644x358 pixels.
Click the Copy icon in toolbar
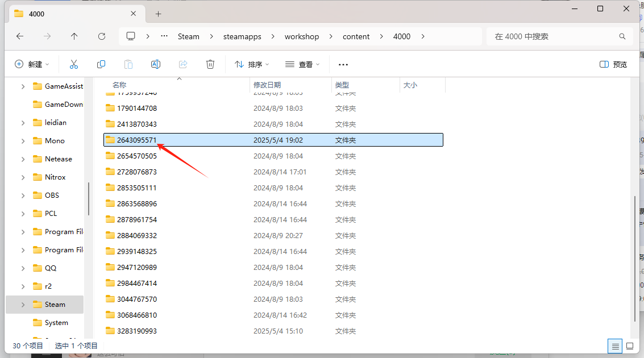(101, 64)
